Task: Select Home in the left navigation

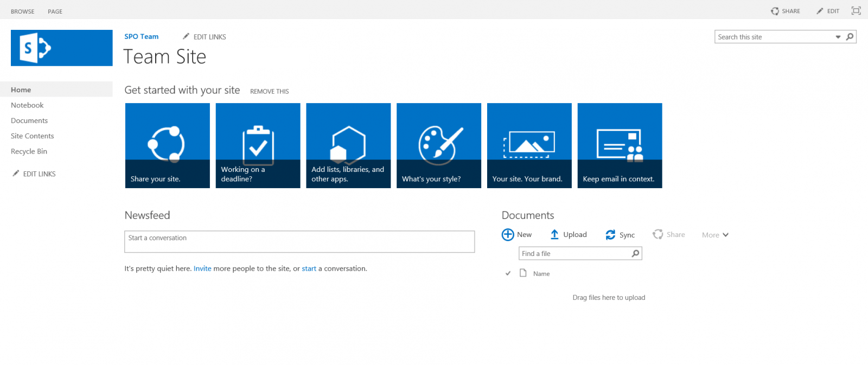Action: [x=56, y=89]
